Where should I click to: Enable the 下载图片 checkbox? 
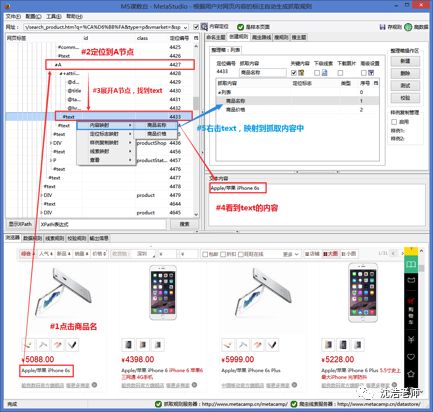[340, 72]
